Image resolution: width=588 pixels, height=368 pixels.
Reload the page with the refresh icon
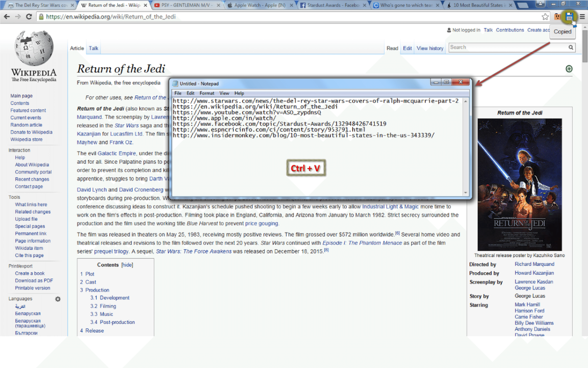pos(29,17)
